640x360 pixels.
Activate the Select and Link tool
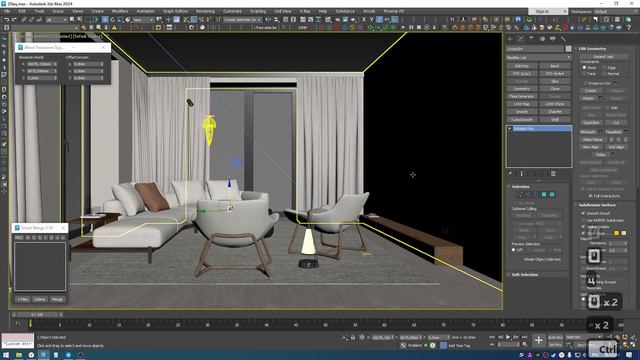24,20
